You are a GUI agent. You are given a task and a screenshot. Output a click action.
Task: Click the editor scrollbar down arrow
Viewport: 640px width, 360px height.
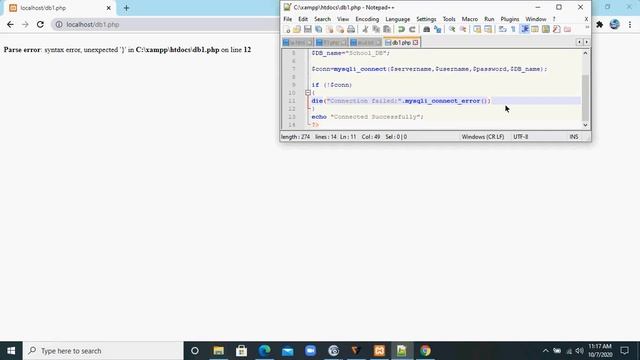pos(585,125)
